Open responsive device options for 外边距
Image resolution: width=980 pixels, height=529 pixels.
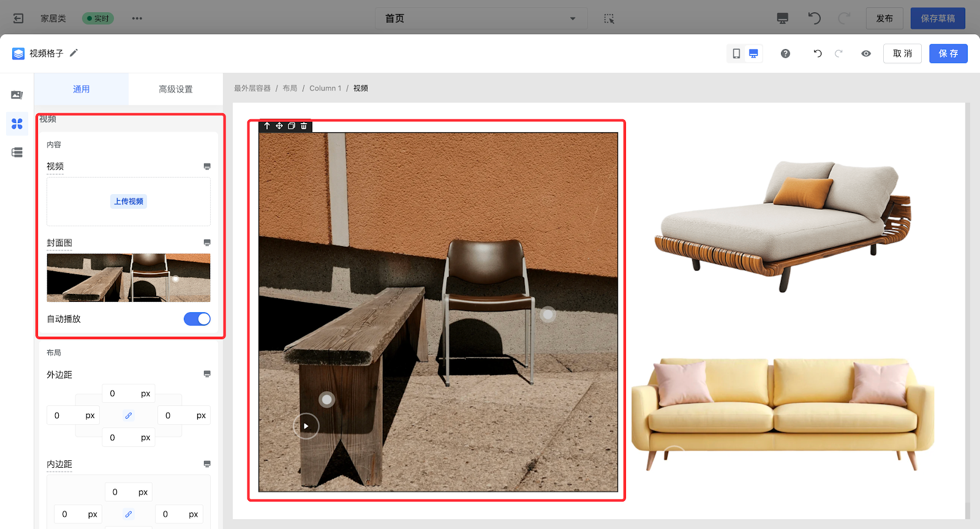coord(207,374)
